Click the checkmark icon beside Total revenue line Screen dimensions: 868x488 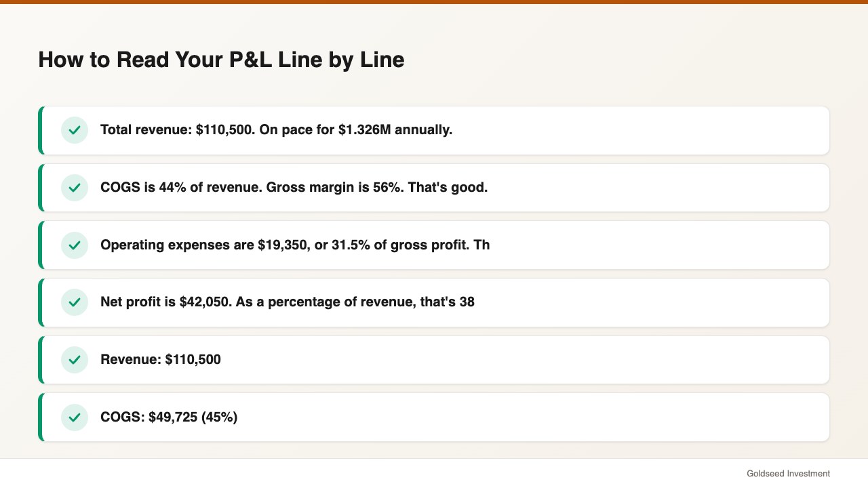75,130
